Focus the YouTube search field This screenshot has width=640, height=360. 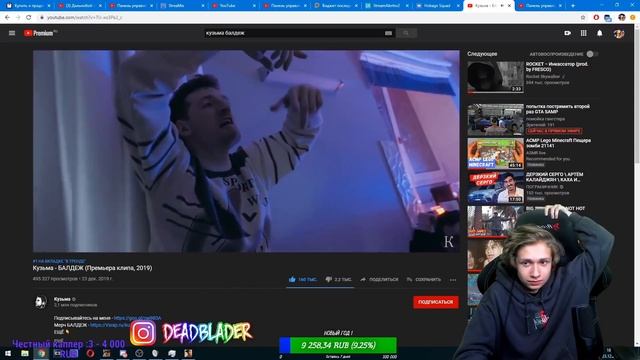click(294, 33)
